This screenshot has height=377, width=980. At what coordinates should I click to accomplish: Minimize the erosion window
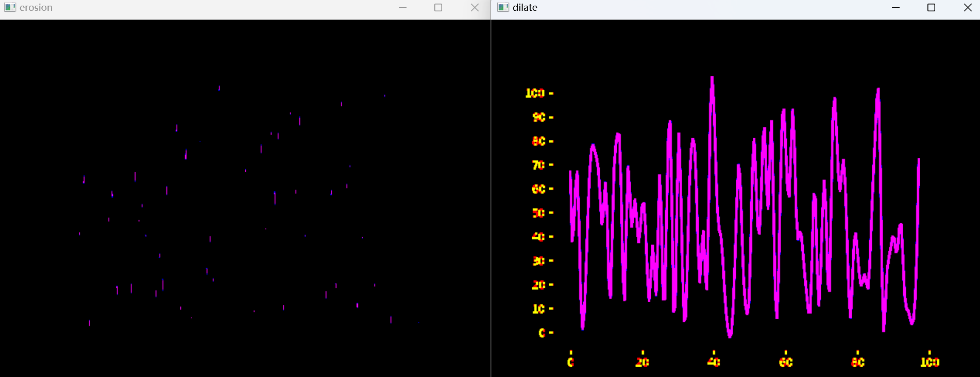[403, 7]
